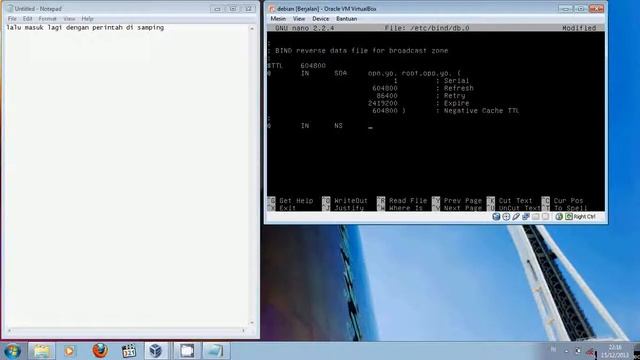This screenshot has height=360, width=640.
Task: Click the mouse integration icon in VirtualBox status bar
Action: tap(559, 217)
